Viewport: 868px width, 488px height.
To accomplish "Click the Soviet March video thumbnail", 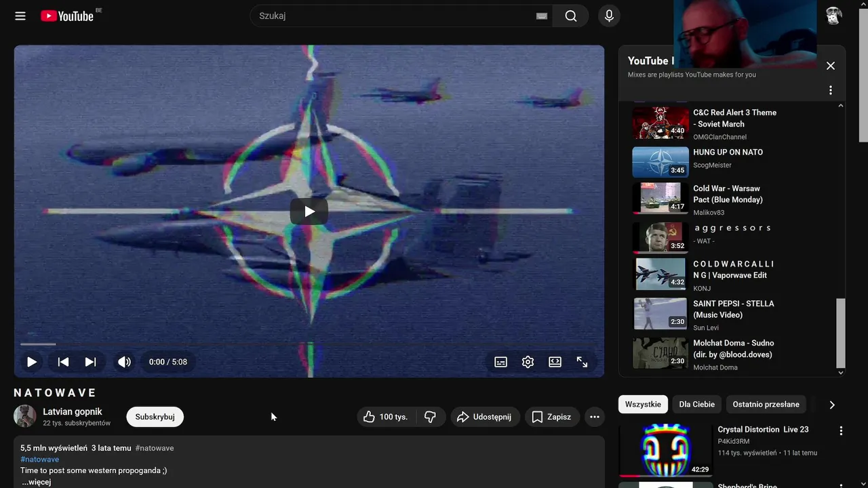I will coord(660,123).
